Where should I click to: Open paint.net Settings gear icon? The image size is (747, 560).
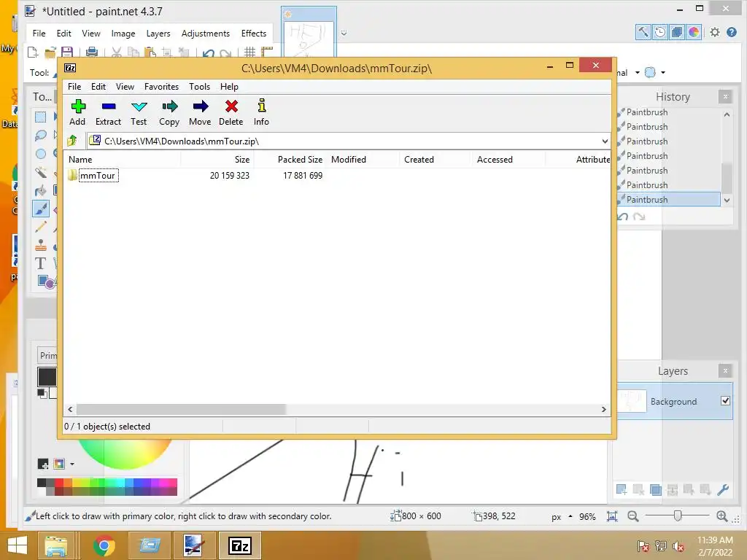pos(715,32)
